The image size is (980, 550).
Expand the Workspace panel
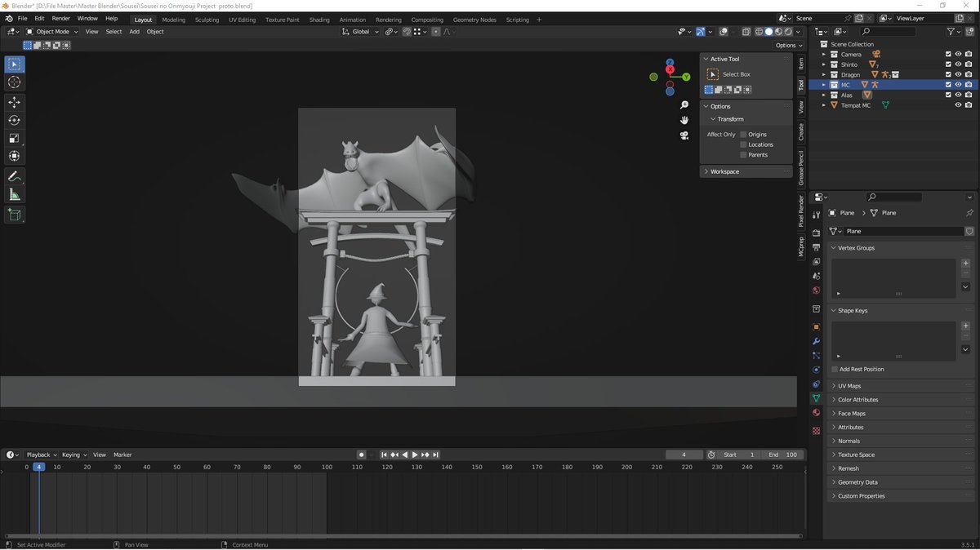pos(746,171)
